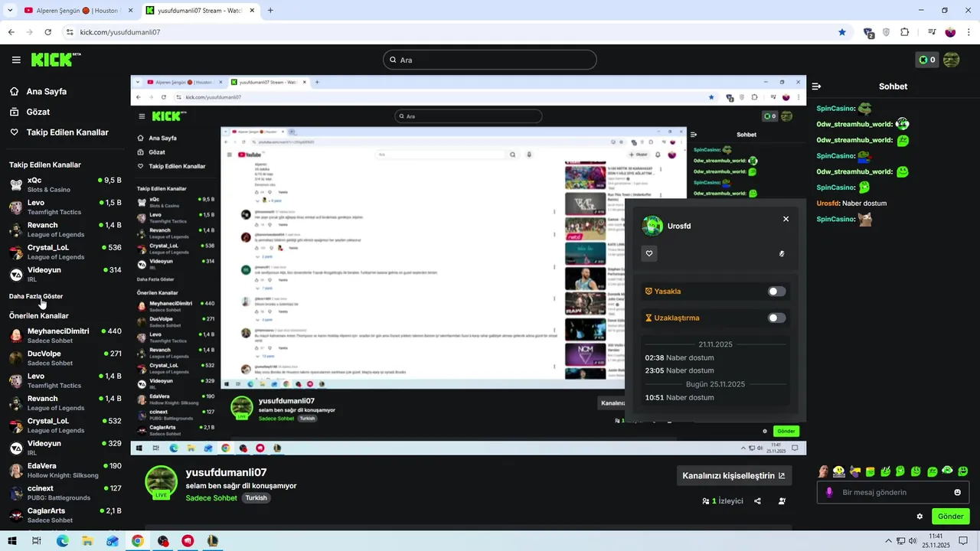Click the Ara search field

tap(490, 60)
